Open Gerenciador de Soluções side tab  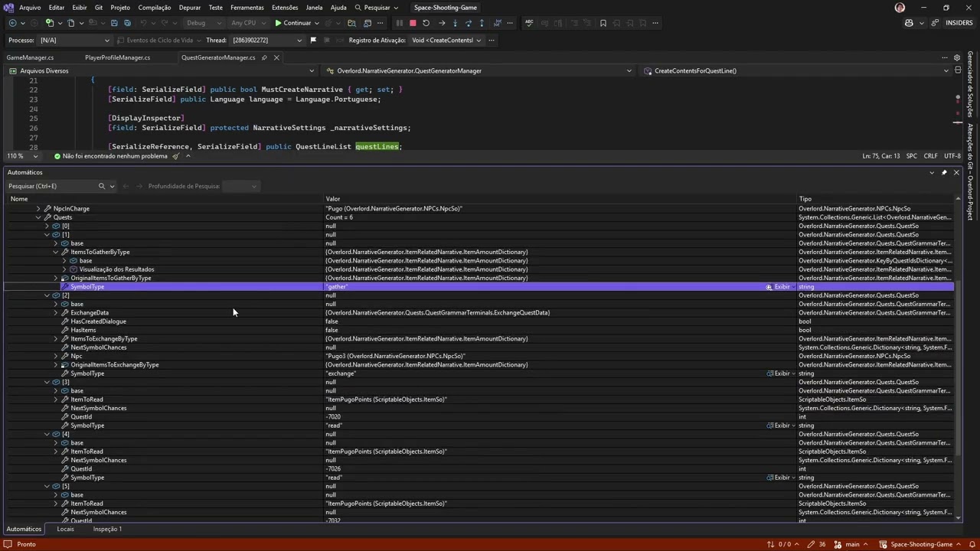tap(970, 84)
